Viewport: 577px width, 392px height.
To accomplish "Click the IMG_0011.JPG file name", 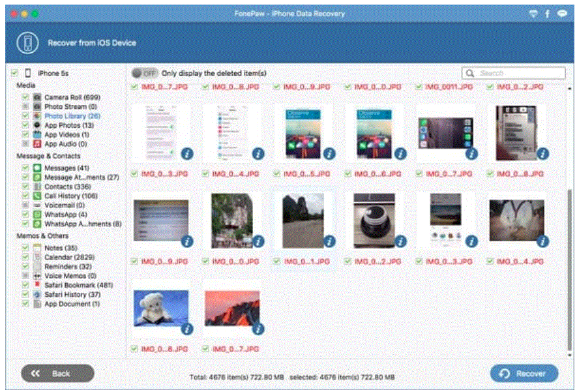I will click(449, 87).
